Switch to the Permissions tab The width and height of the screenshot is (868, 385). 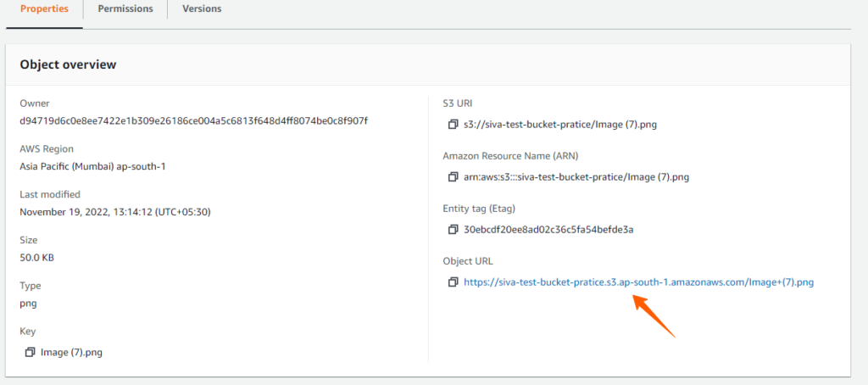click(x=125, y=8)
